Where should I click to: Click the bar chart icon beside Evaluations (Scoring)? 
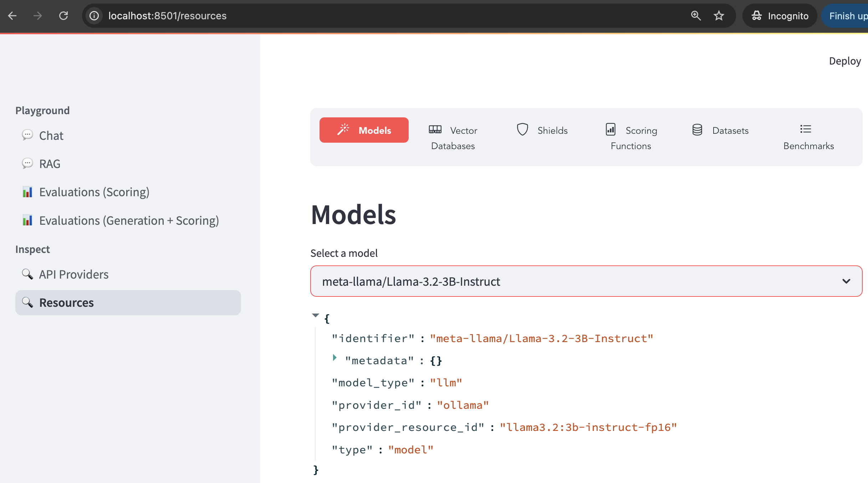[x=27, y=192]
